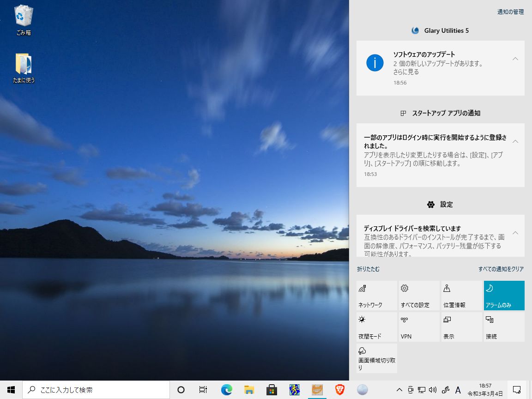Open Task View from the taskbar
This screenshot has width=532, height=399.
203,390
